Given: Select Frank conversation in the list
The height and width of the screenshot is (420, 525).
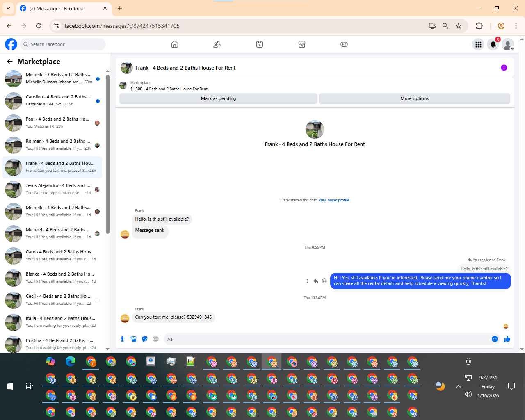Looking at the screenshot, I should 52,167.
